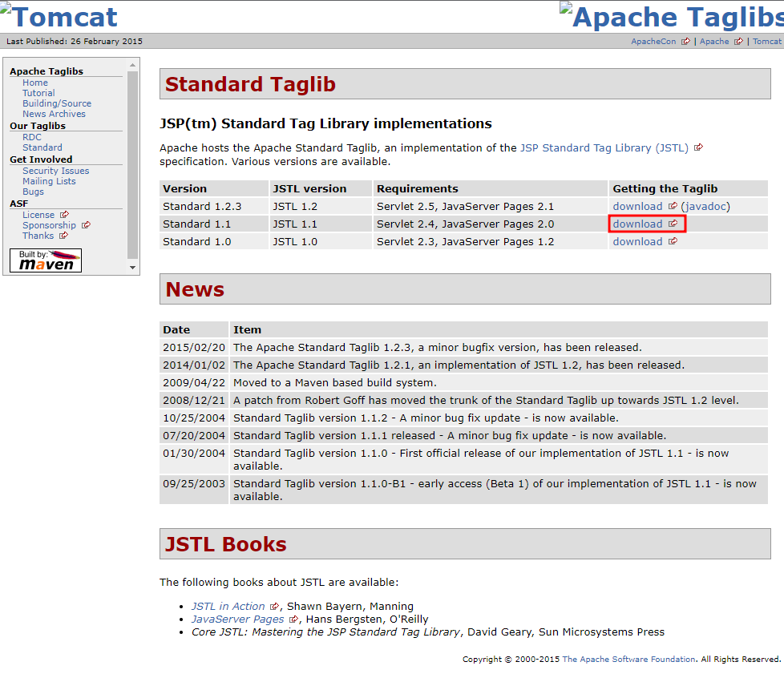
Task: Open Security Issues link
Action: point(56,171)
